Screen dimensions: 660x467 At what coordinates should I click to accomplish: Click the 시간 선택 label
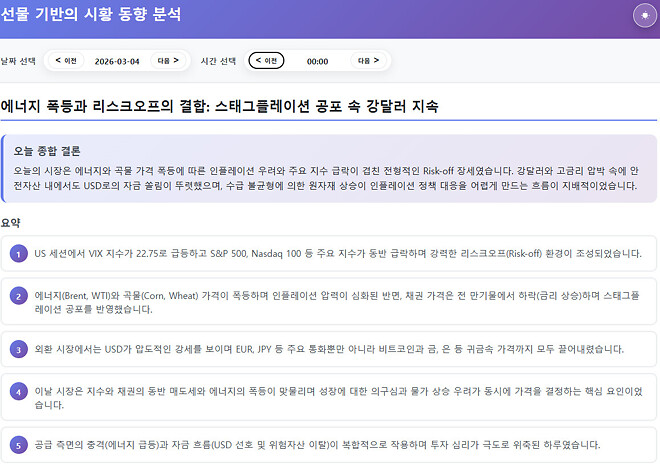(x=218, y=61)
